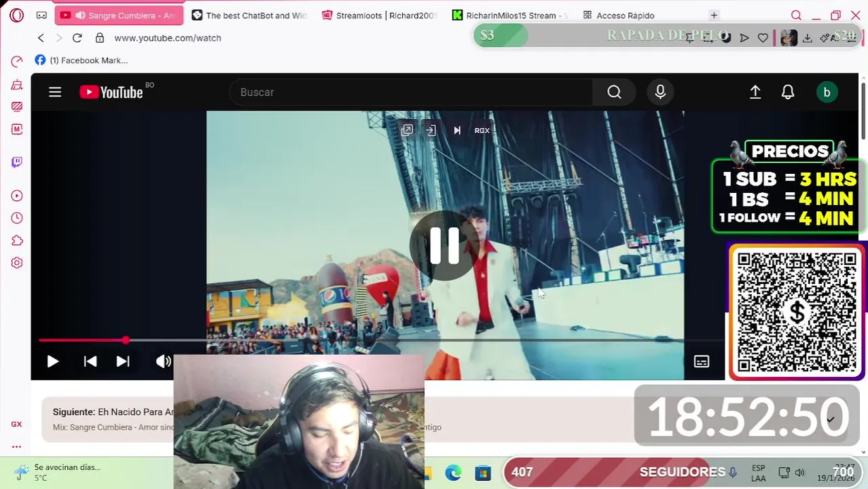Click the RGX overlay button
868x489 pixels.
[482, 130]
